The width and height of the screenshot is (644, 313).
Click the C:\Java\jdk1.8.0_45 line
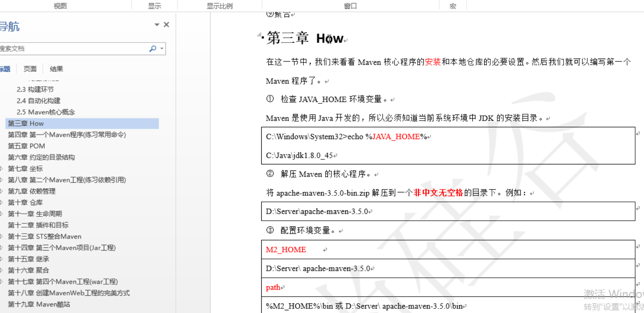coord(300,156)
